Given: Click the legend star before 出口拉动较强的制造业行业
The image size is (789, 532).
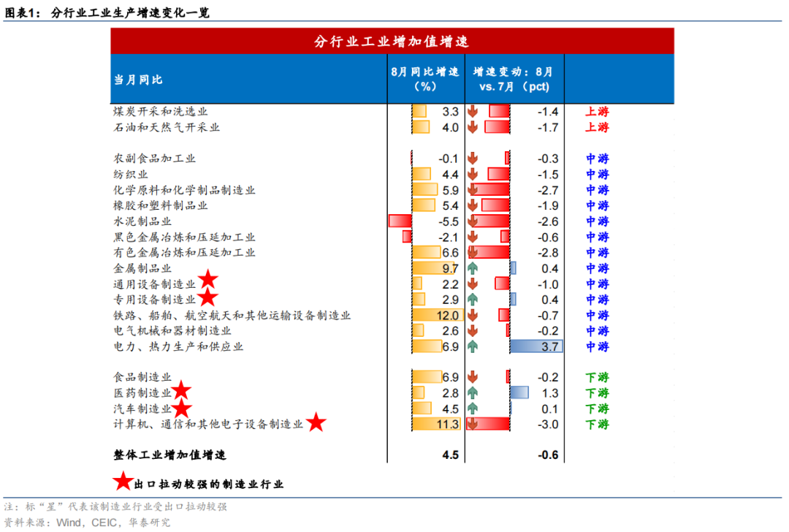Looking at the screenshot, I should [x=122, y=481].
